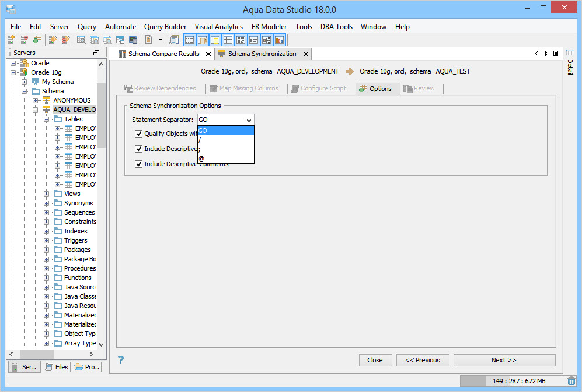Viewport: 582px width, 392px height.
Task: Open the Visual Analytics menu
Action: pos(219,27)
